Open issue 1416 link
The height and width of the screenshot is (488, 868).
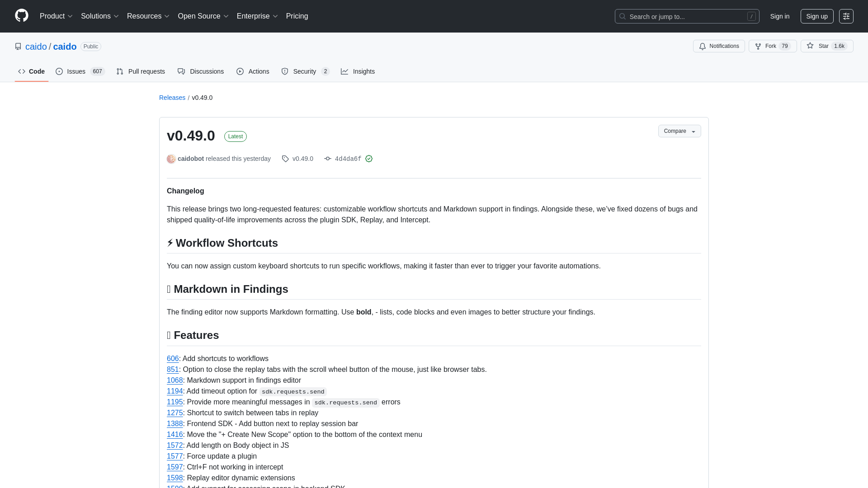tap(175, 435)
